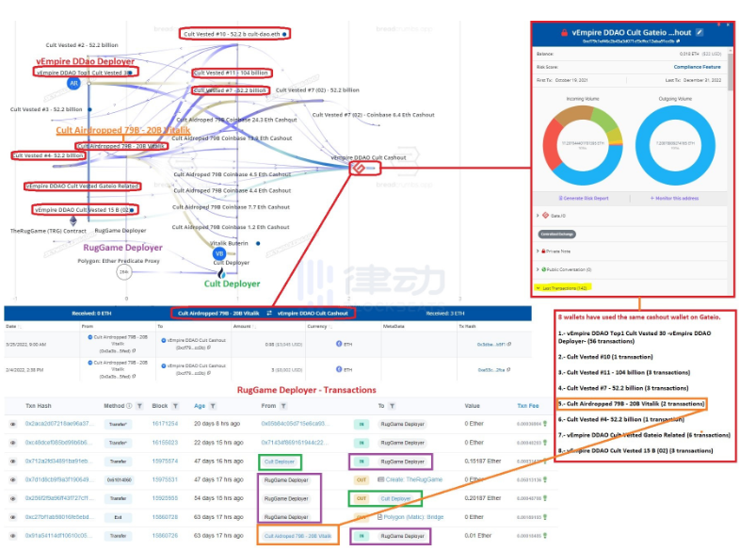The height and width of the screenshot is (551, 756).
Task: Preview transaction 0x712a2fd34891ba91eb via its eye icon
Action: (13, 462)
